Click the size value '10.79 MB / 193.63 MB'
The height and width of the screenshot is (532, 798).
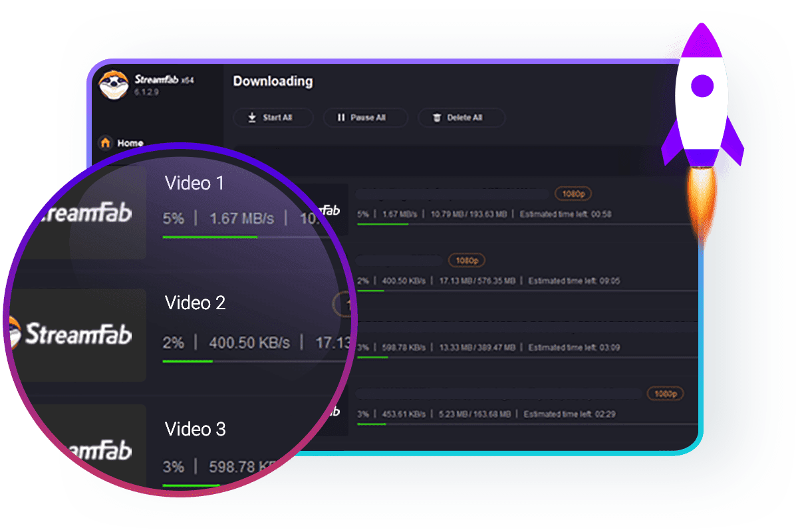click(469, 214)
